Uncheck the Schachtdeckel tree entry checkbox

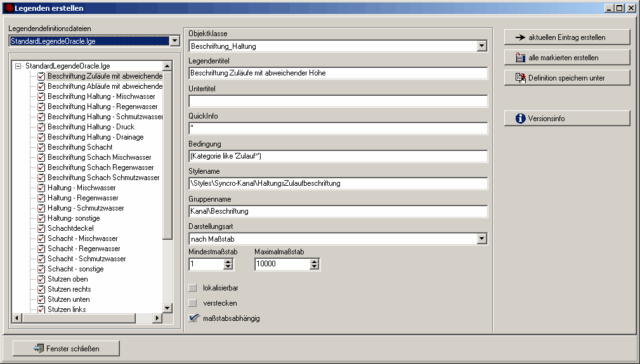coord(42,228)
